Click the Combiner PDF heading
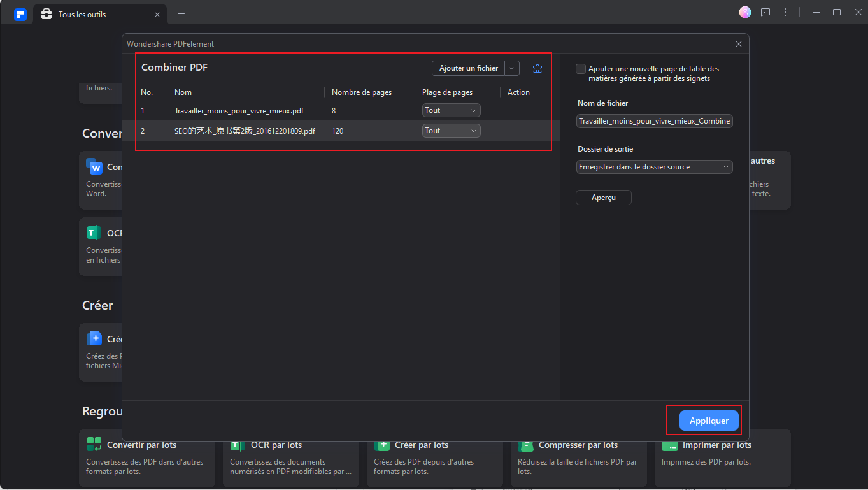868x490 pixels. pos(174,68)
